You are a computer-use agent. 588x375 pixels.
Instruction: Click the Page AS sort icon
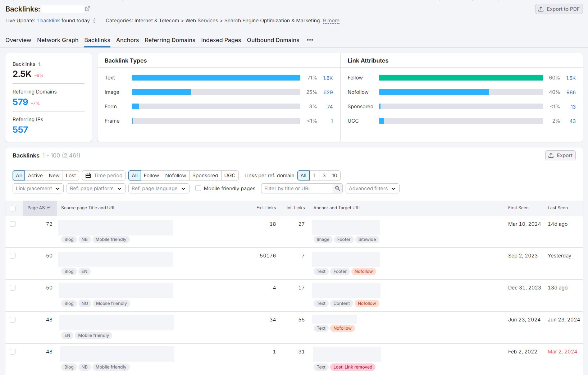click(x=49, y=207)
